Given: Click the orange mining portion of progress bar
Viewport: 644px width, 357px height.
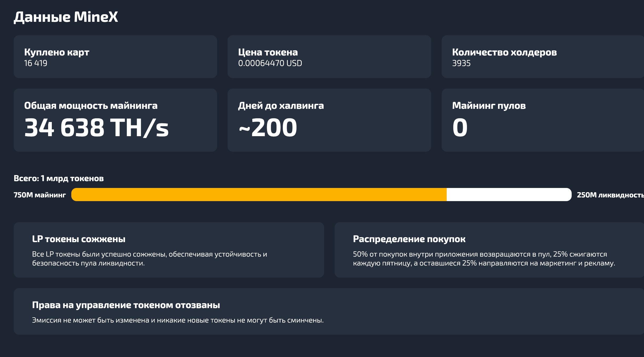Looking at the screenshot, I should [259, 195].
